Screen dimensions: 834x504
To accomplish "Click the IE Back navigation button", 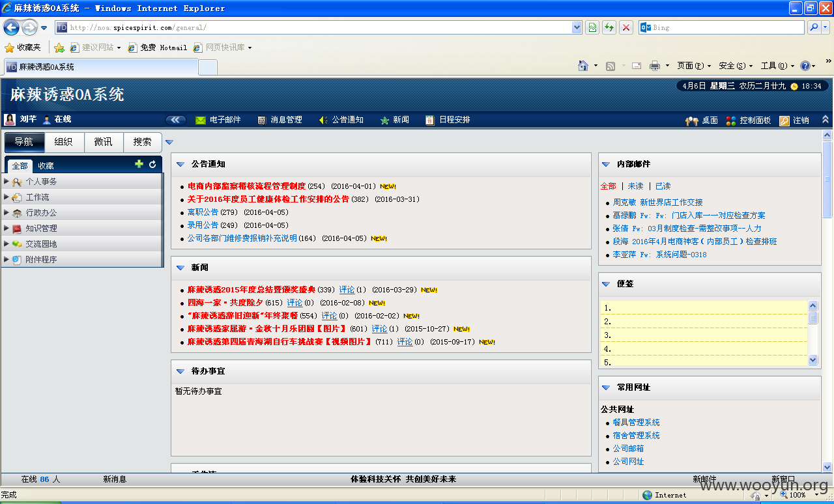I will [x=11, y=27].
